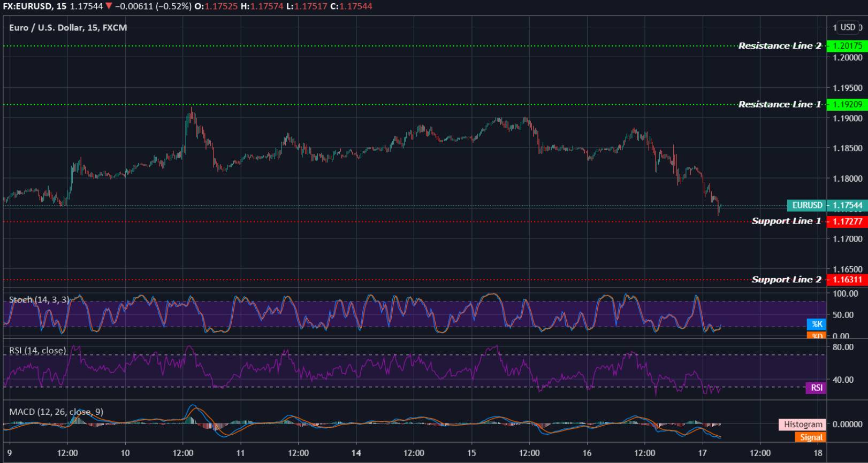868x463 pixels.
Task: Click the high value H:1.17574
Action: (x=262, y=6)
